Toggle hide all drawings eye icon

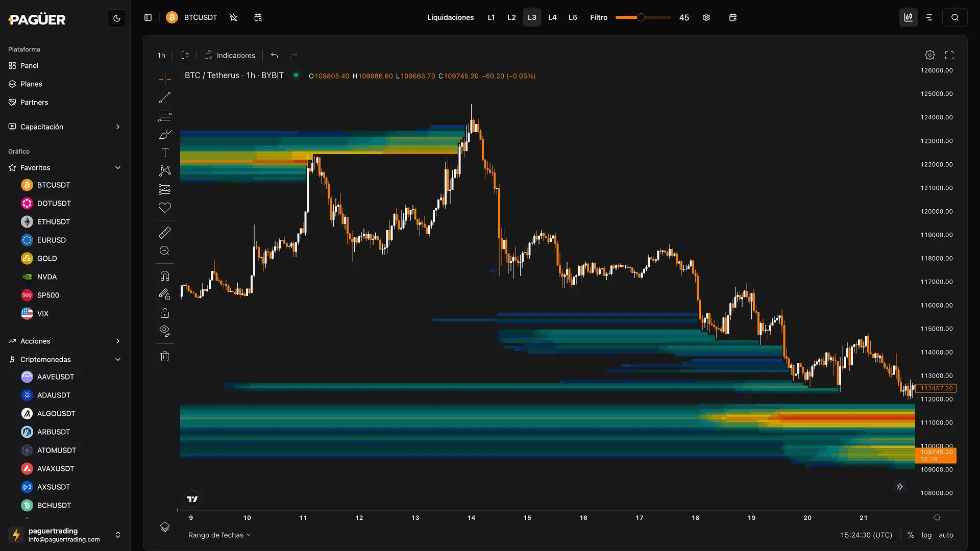[165, 331]
